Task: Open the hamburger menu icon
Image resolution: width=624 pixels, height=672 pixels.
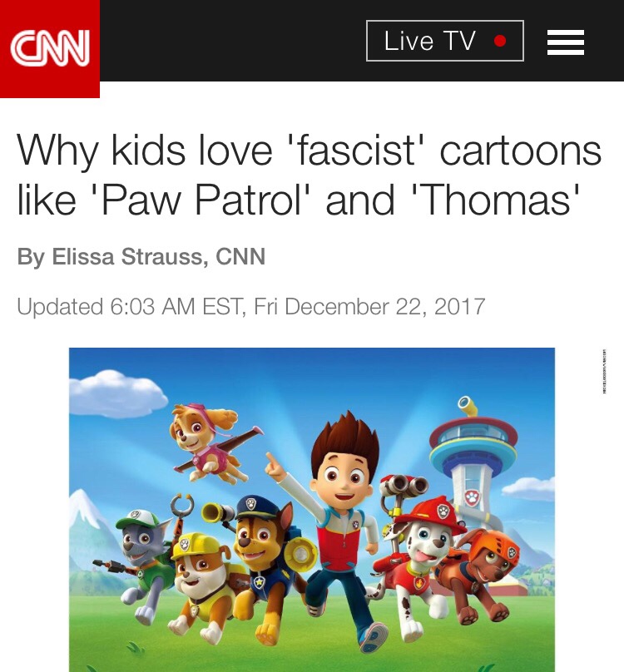Action: click(565, 42)
